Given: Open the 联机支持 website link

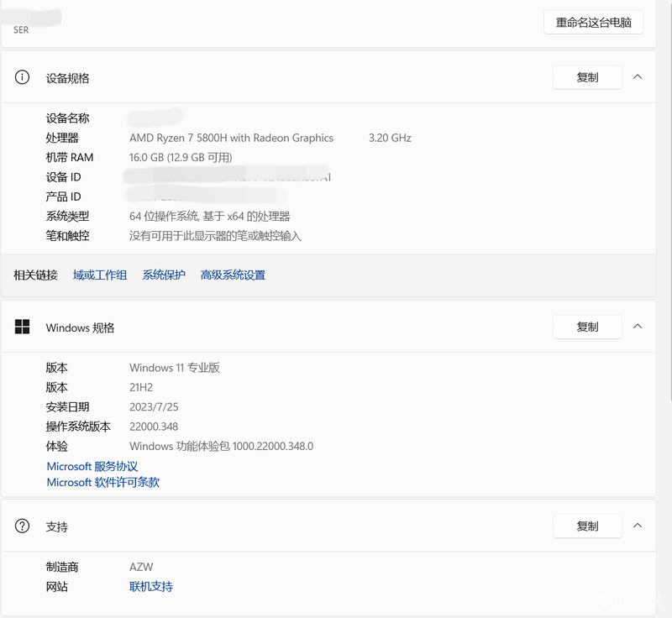Looking at the screenshot, I should 151,587.
